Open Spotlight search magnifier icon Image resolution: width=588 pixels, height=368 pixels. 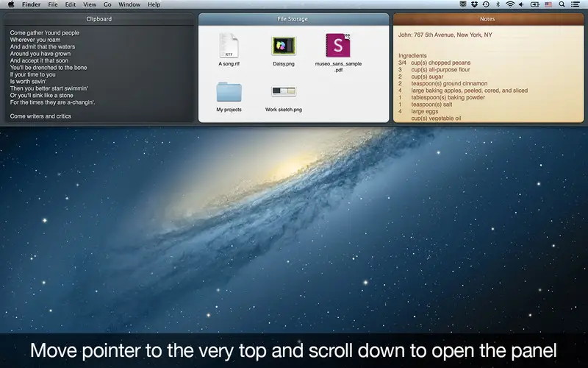point(562,4)
